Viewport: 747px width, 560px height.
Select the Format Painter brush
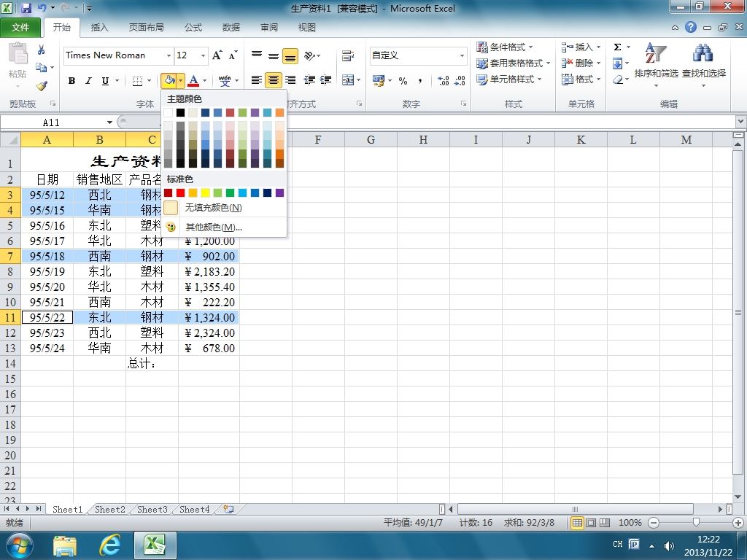click(42, 86)
